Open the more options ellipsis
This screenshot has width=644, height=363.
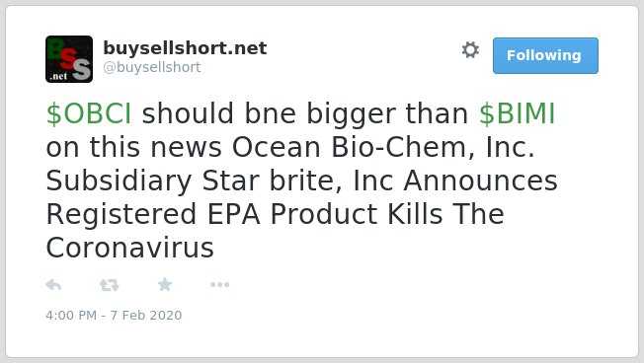coord(219,285)
